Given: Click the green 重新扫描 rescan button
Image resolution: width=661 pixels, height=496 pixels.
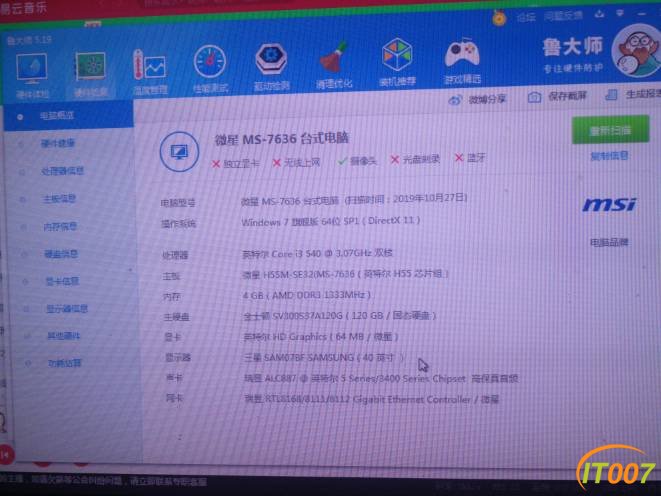Looking at the screenshot, I should click(x=610, y=130).
